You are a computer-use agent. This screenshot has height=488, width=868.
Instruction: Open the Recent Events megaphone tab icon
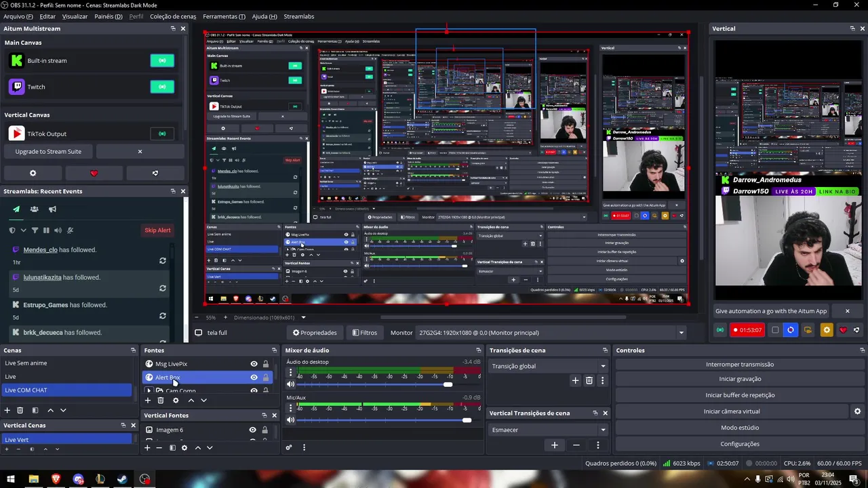52,209
